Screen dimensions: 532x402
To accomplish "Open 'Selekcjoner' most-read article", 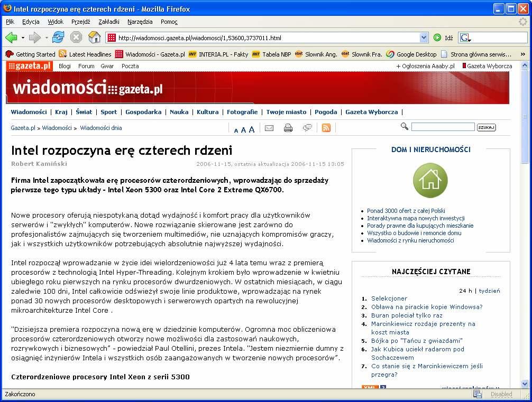I will pyautogui.click(x=389, y=298).
